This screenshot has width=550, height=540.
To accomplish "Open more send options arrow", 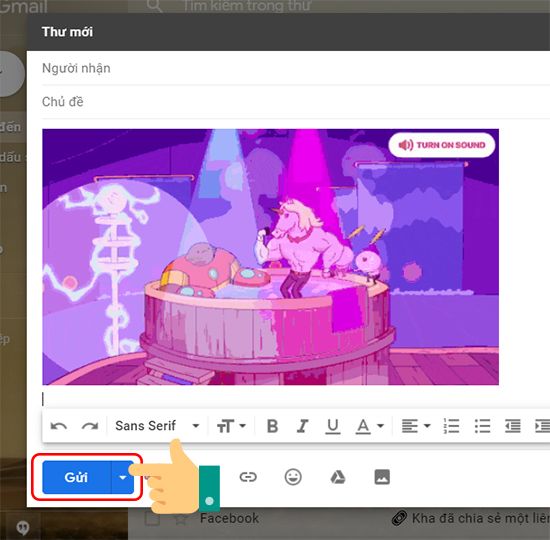I will click(x=122, y=477).
